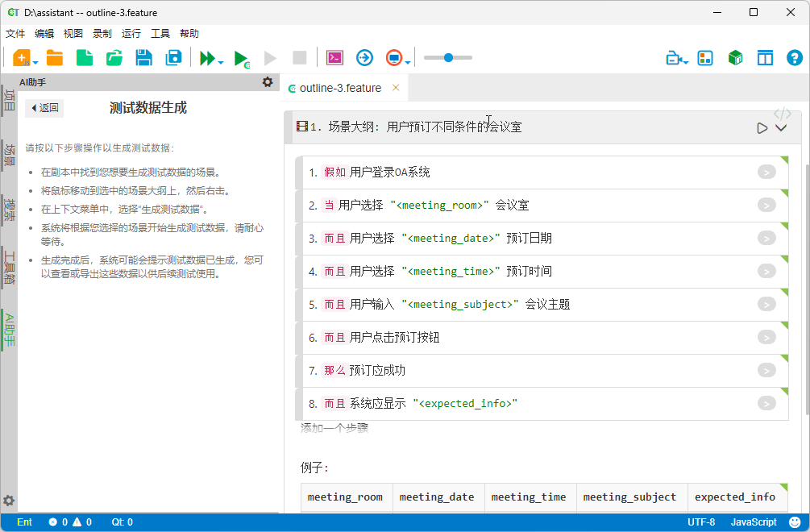Click the arrow button on step 用户点击预订按钮
The height and width of the screenshot is (532, 810).
click(766, 337)
